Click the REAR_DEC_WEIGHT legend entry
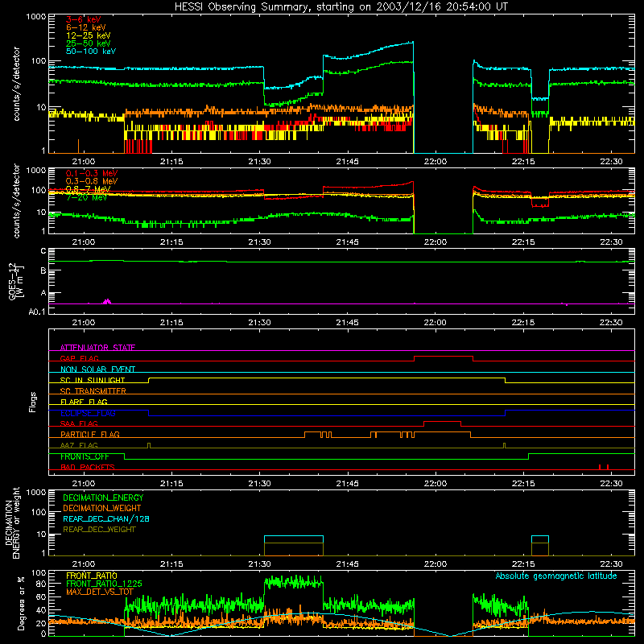Viewport: 644px width, 644px height. pyautogui.click(x=99, y=530)
